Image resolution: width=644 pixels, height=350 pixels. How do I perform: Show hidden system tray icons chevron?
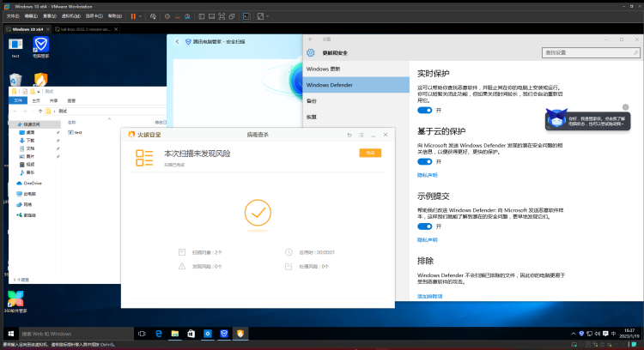click(574, 334)
